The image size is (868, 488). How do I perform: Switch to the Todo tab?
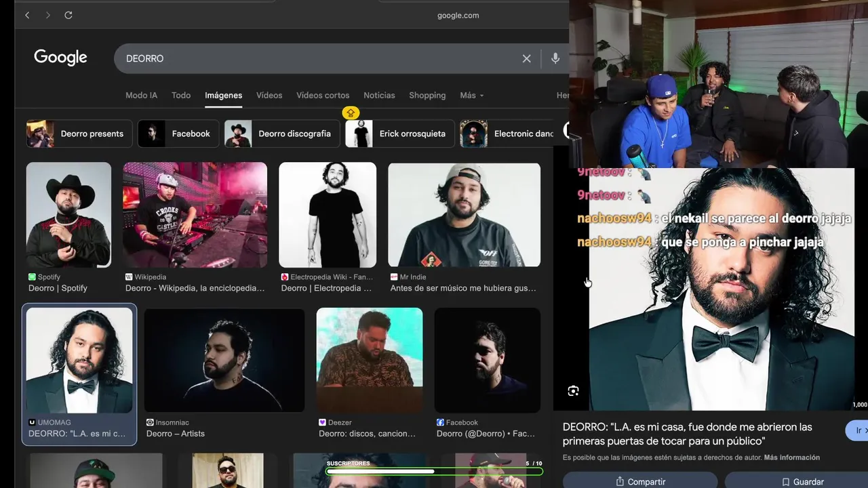[181, 96]
